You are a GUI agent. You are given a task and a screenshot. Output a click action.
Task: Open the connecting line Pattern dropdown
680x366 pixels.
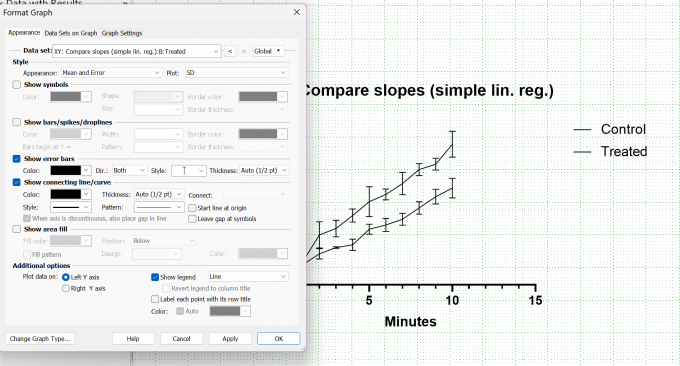point(159,207)
